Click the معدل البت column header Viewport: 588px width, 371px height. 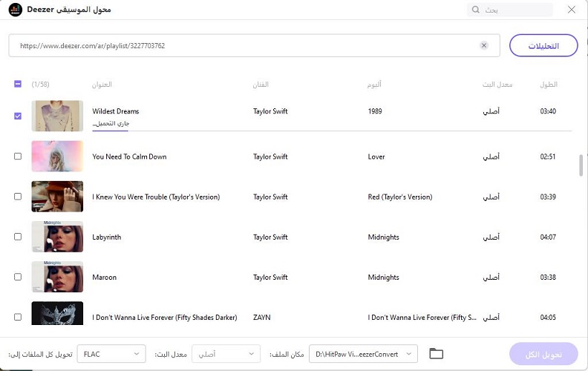pyautogui.click(x=497, y=85)
